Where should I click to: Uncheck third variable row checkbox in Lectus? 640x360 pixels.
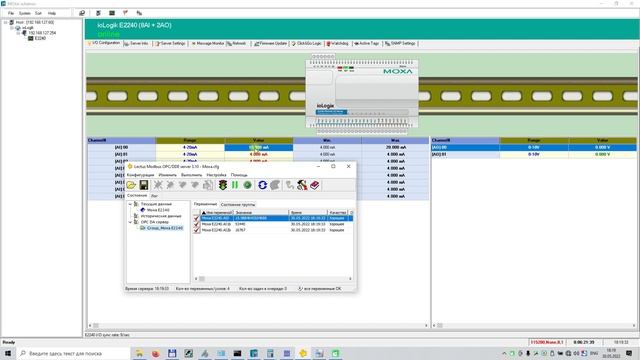[x=197, y=230]
